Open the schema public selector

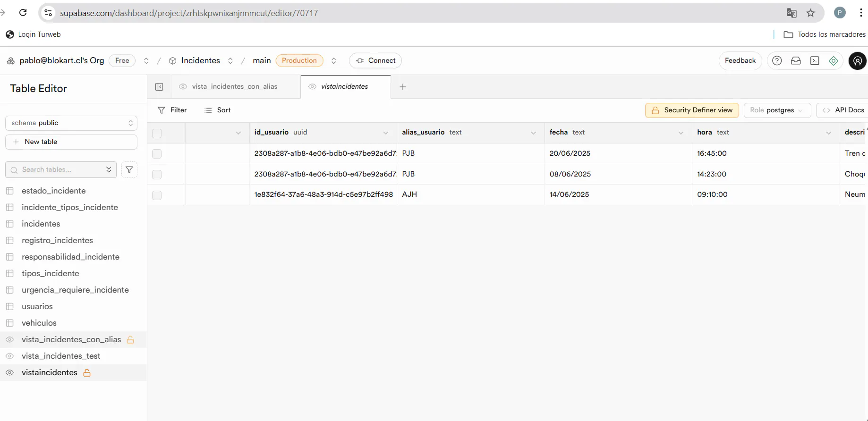[71, 123]
